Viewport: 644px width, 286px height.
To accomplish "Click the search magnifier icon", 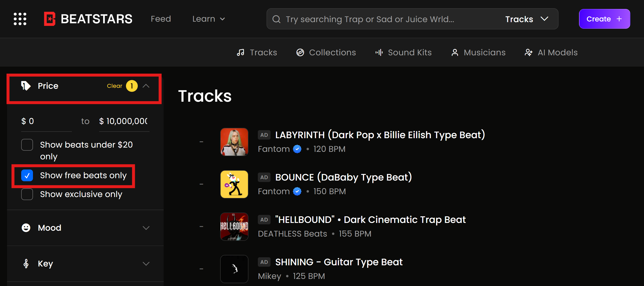I will (x=276, y=19).
